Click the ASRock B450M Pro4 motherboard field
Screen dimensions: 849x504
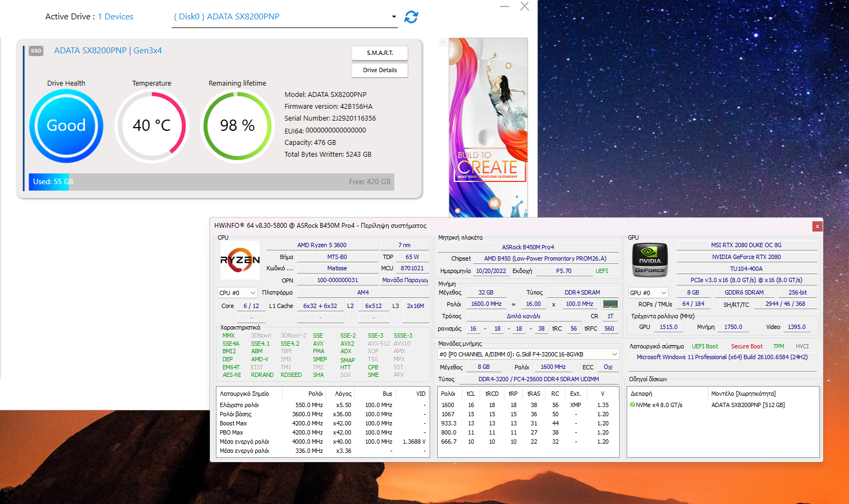(x=528, y=247)
